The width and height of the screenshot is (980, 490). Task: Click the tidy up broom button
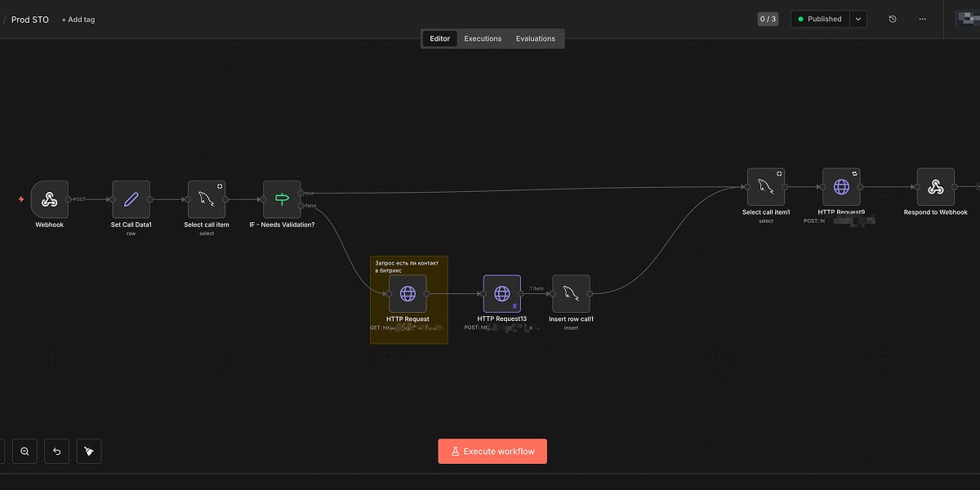89,451
